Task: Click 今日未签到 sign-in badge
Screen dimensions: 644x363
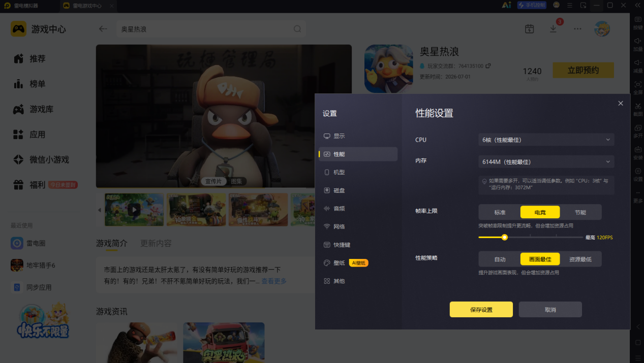Action: point(63,185)
